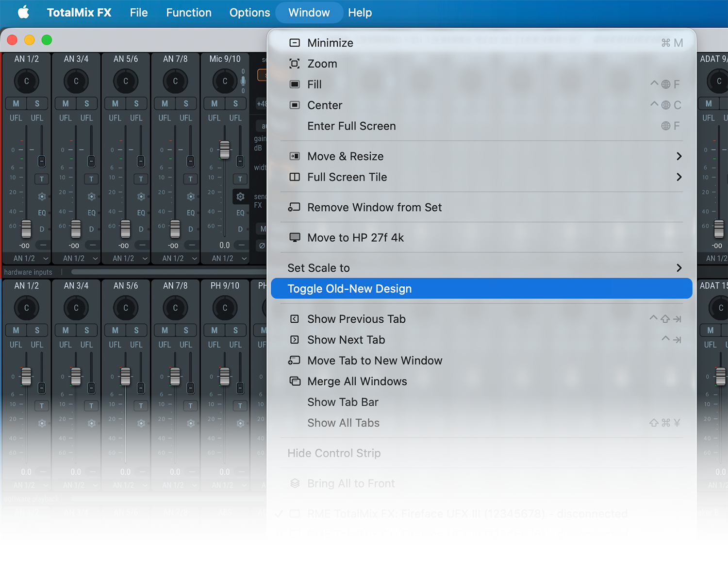728x561 pixels.
Task: Click Hide Control Strip in the Window menu
Action: [334, 453]
